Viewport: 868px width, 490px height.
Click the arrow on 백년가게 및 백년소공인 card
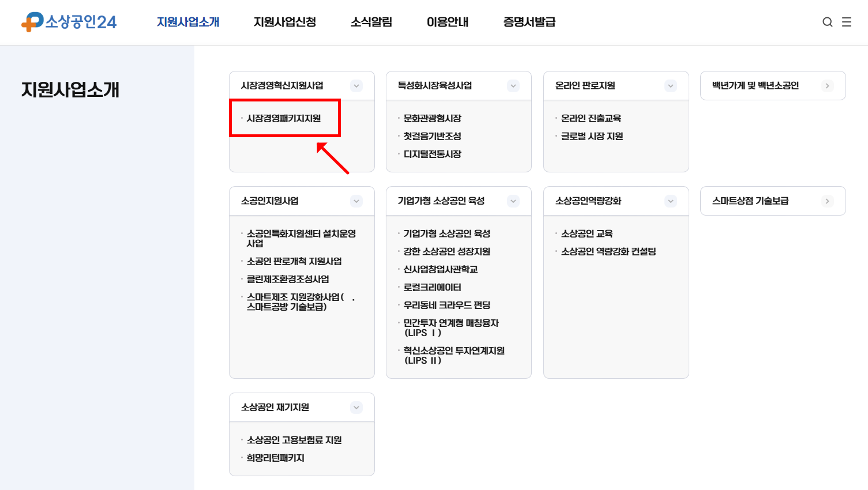(x=827, y=85)
